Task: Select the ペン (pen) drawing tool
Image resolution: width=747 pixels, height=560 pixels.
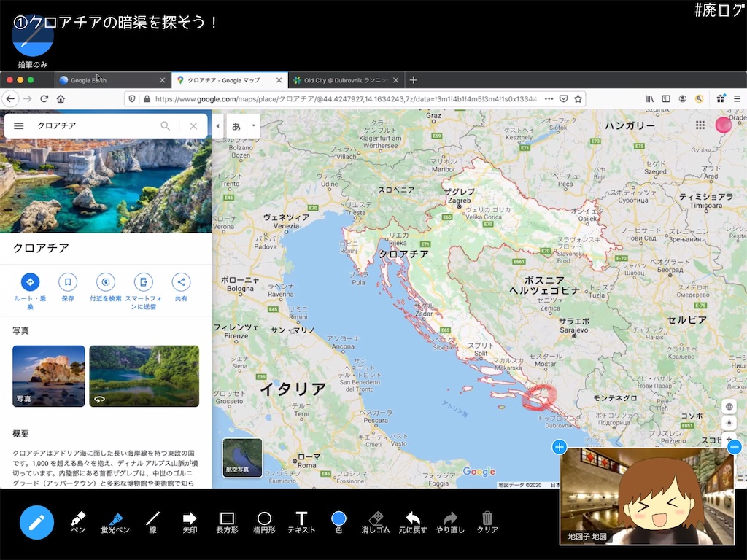Action: tap(77, 522)
